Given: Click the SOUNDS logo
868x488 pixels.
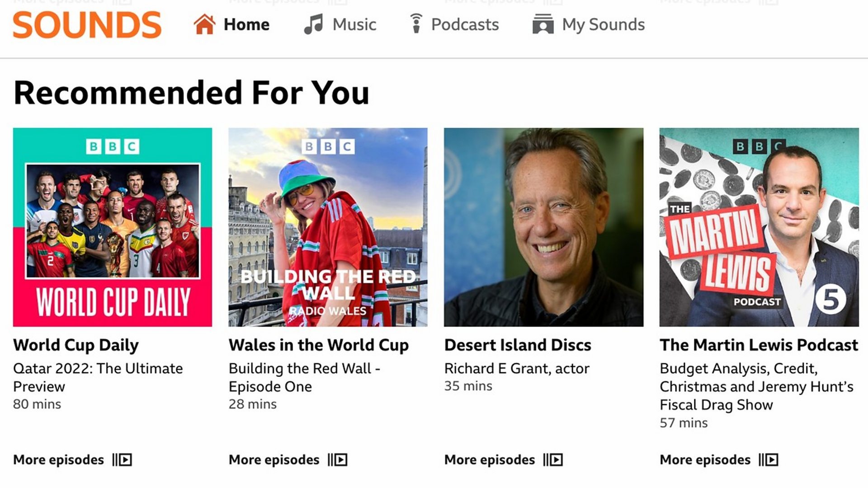Looking at the screenshot, I should point(87,25).
